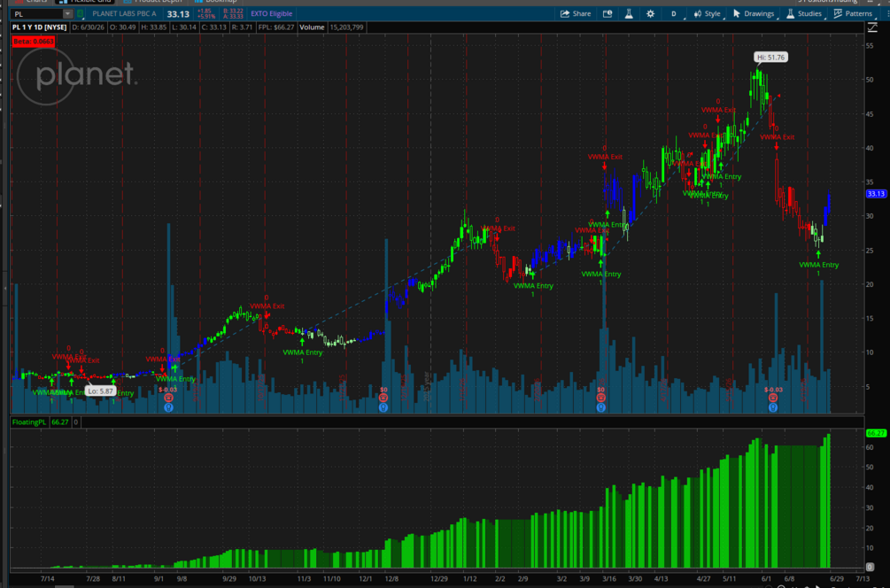890x588 pixels.
Task: Click the L: 30.14 low value
Action: tap(183, 27)
